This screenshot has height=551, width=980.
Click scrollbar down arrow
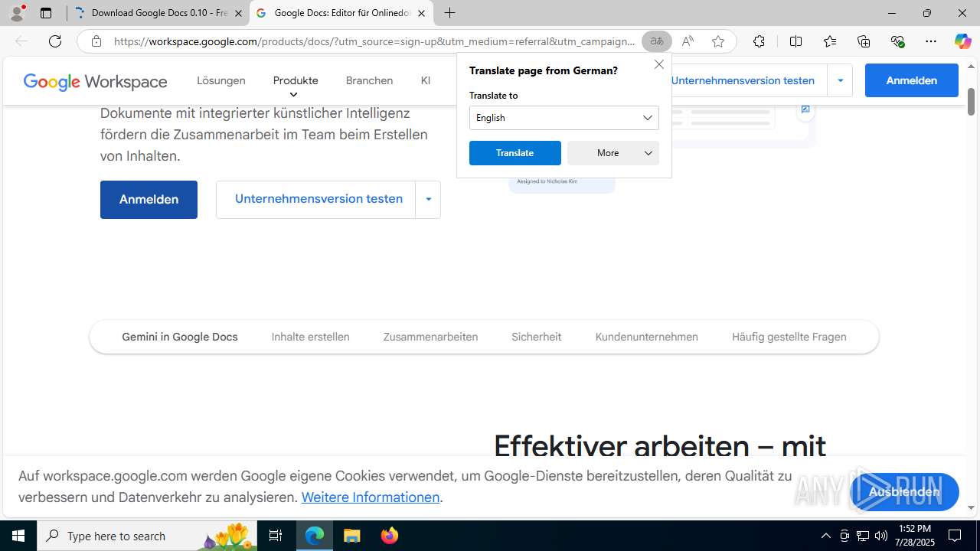pyautogui.click(x=971, y=507)
